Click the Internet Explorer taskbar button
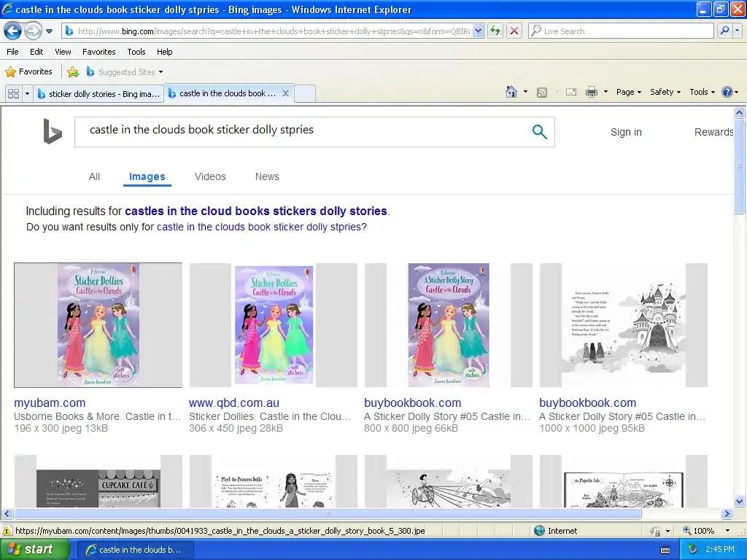The width and height of the screenshot is (747, 560). pyautogui.click(x=135, y=550)
